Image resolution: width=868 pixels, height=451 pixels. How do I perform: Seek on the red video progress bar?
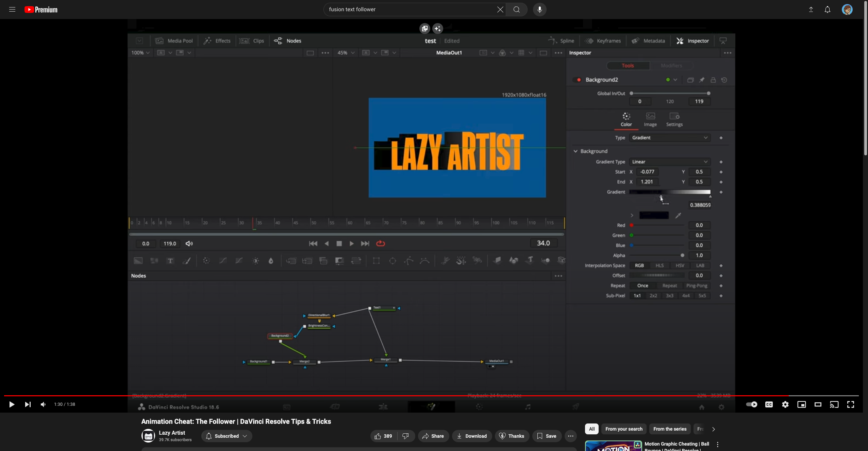click(x=431, y=396)
